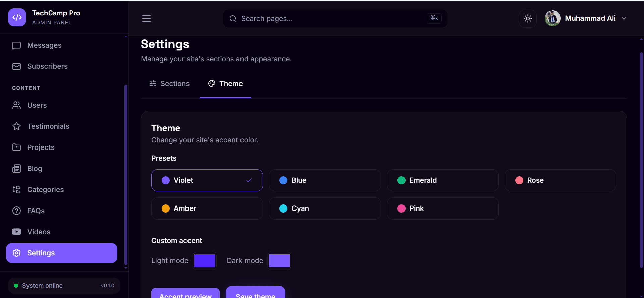Click the Categories tree icon
This screenshot has width=644, height=298.
[16, 190]
